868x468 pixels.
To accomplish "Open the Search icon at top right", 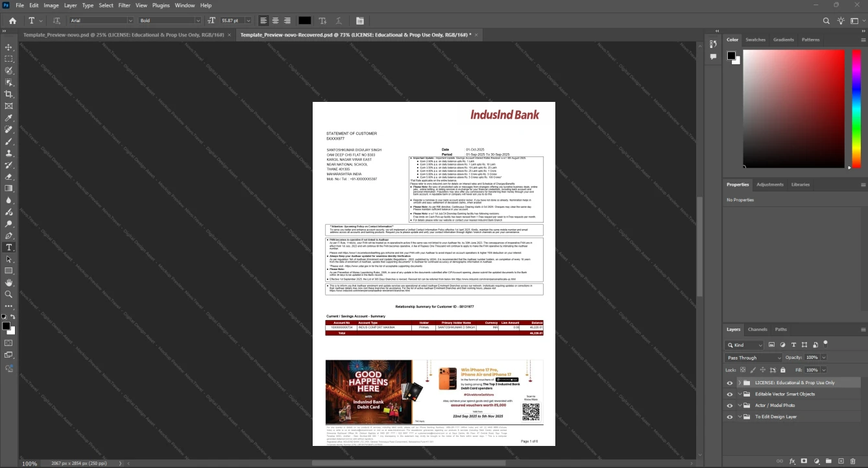I will tap(826, 21).
